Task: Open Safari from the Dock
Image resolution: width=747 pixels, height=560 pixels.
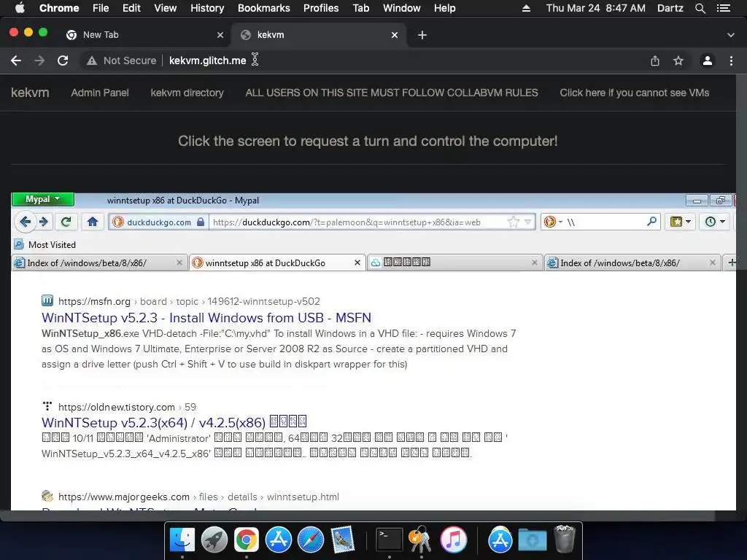Action: click(x=311, y=540)
